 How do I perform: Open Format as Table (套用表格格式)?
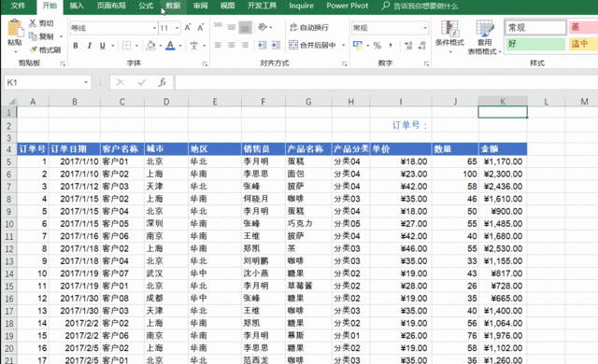(x=484, y=37)
